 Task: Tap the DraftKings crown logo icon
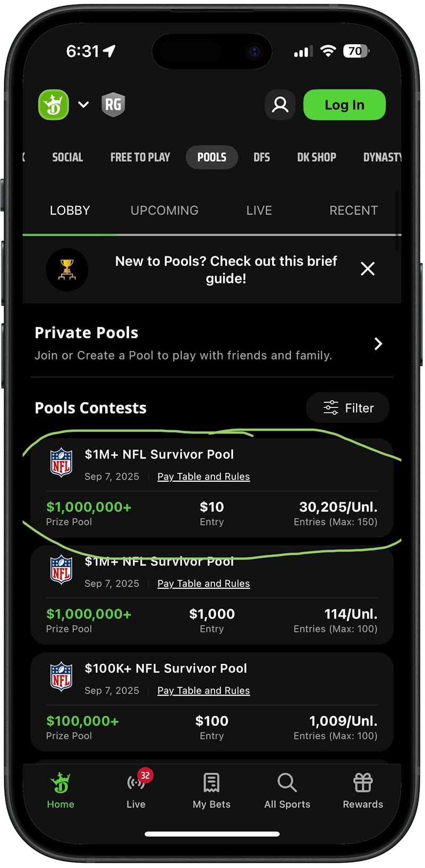(54, 105)
